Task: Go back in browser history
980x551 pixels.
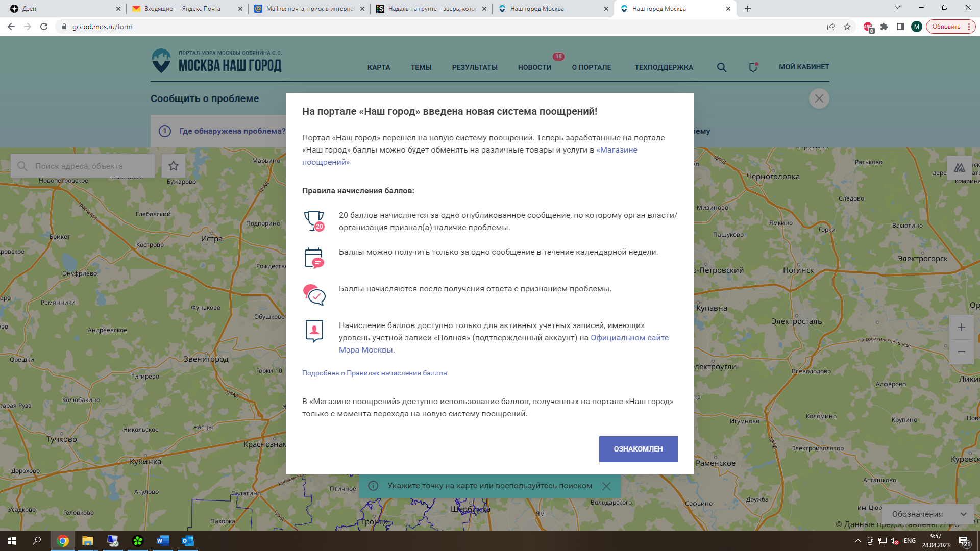Action: [11, 27]
